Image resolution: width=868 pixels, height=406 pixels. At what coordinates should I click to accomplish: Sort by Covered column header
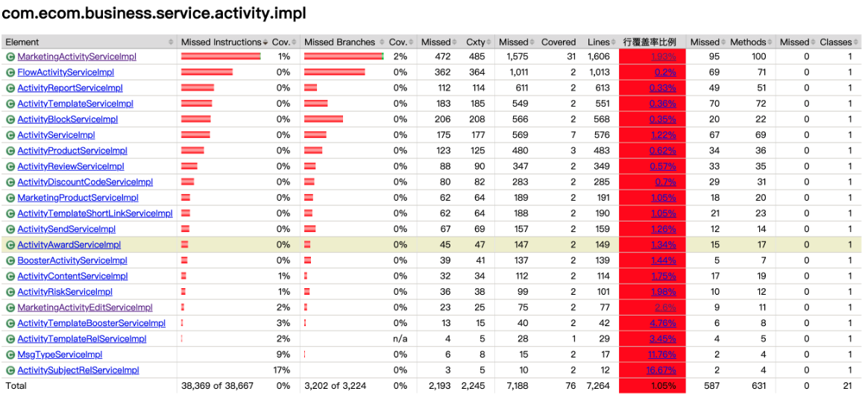click(x=559, y=42)
